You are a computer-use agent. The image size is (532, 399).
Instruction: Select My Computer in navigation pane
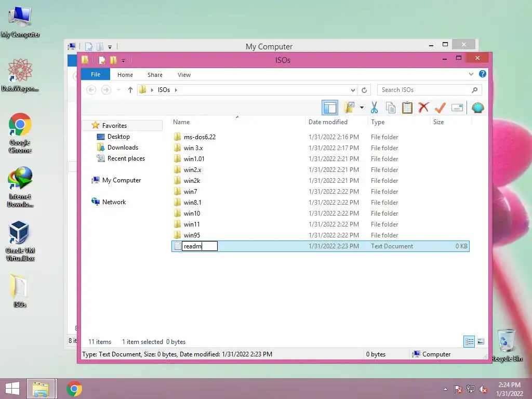(122, 180)
